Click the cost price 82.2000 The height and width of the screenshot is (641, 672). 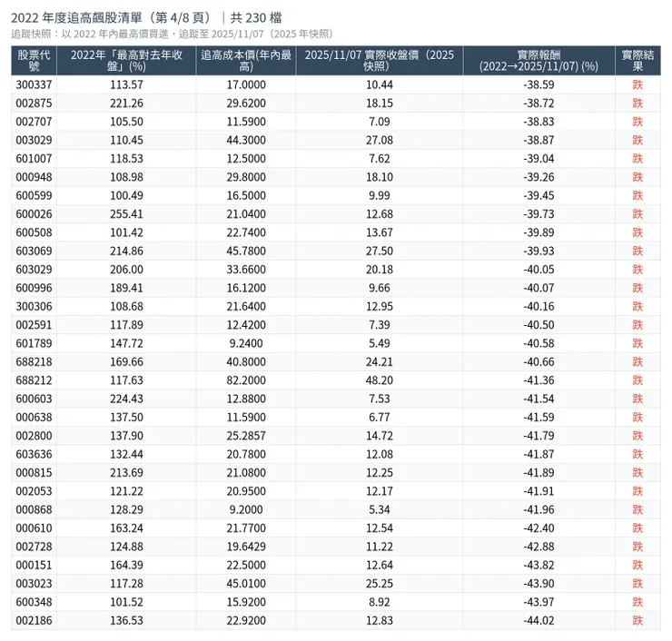pos(246,380)
